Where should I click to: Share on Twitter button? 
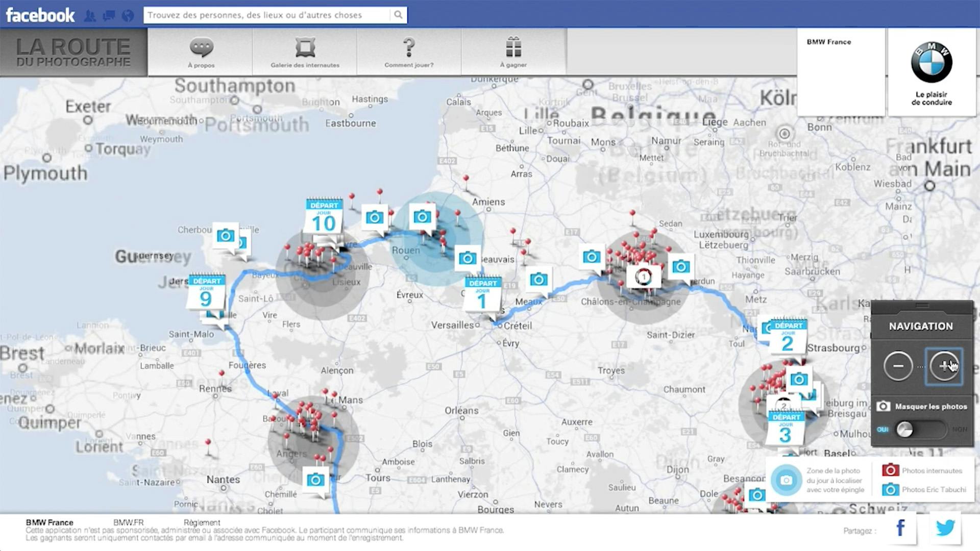945,528
